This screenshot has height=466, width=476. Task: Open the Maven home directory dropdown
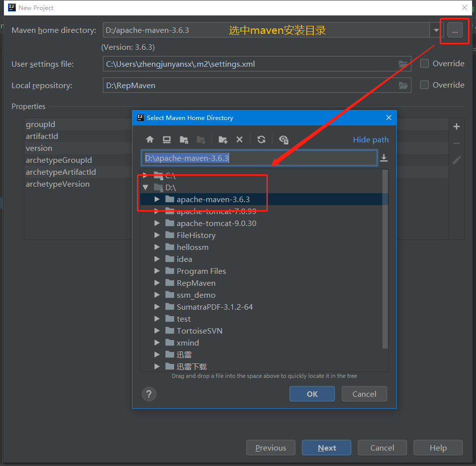(436, 30)
